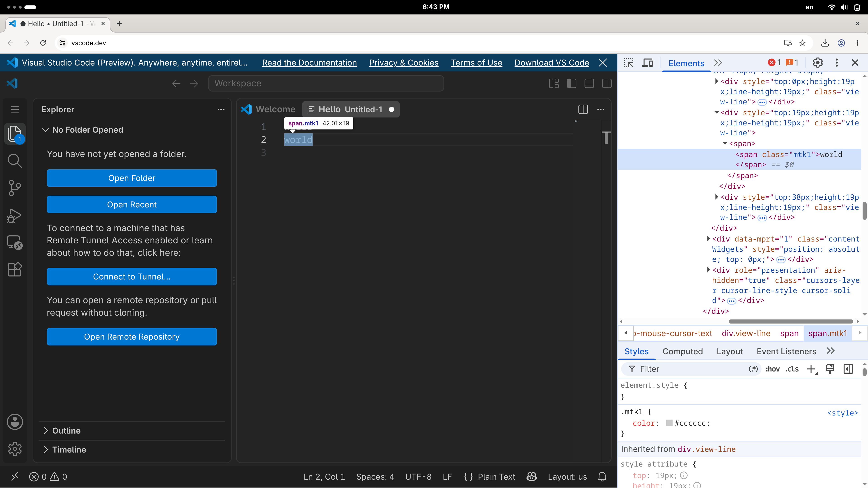Open the Download VS Code link
Image resolution: width=868 pixels, height=488 pixels.
pos(552,63)
